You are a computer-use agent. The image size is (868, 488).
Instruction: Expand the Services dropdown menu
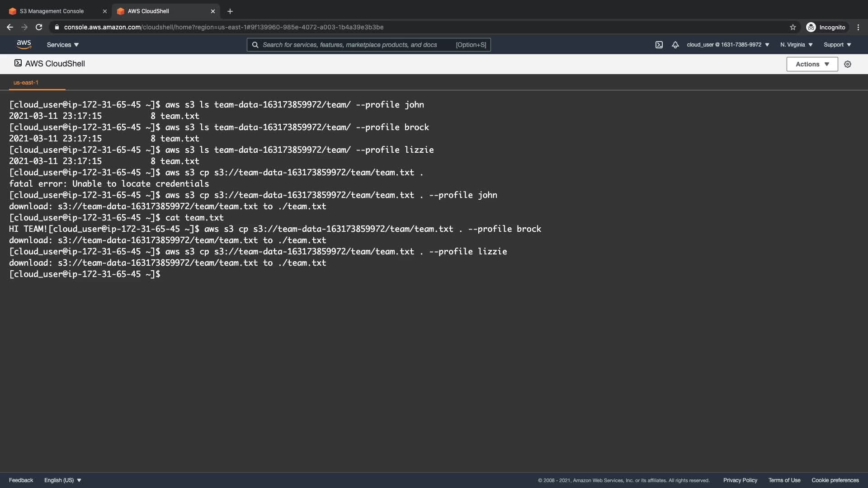(63, 45)
